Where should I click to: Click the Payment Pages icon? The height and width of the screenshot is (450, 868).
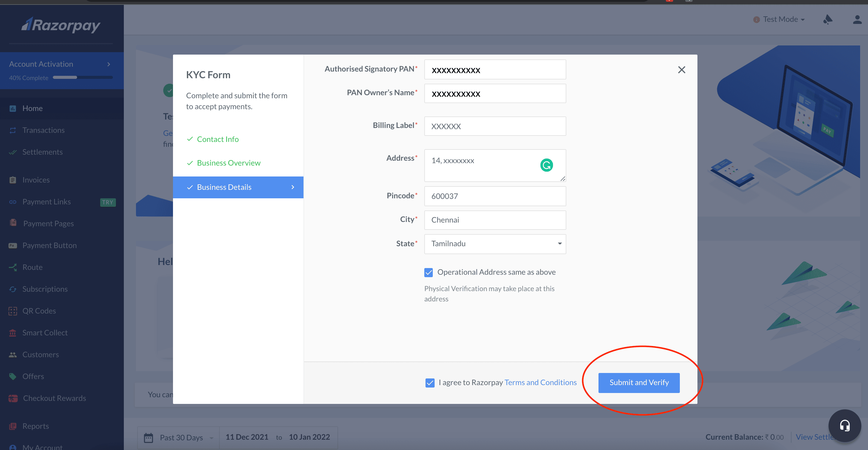[13, 223]
